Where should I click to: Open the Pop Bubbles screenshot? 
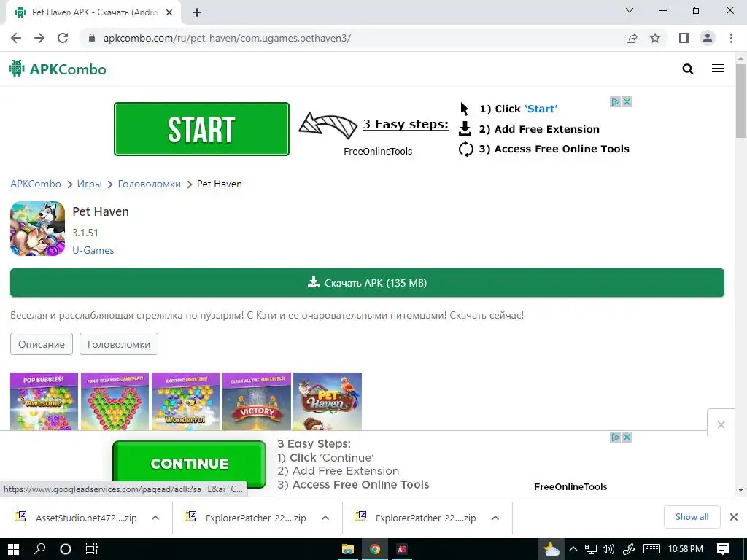(44, 402)
